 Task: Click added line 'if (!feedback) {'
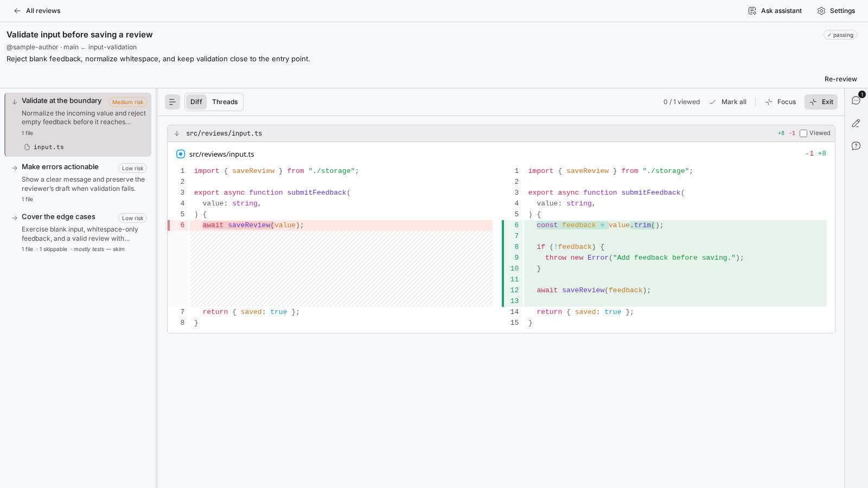click(570, 247)
